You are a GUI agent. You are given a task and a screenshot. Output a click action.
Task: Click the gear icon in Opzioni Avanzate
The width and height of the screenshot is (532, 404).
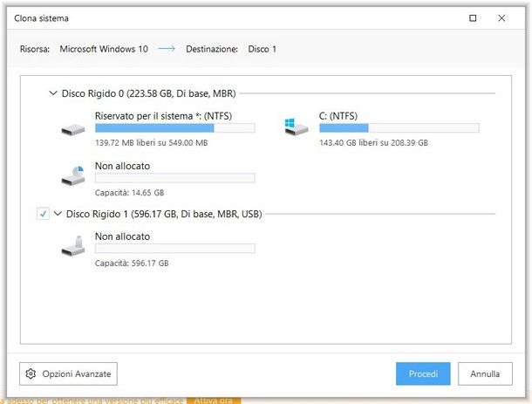pos(31,373)
